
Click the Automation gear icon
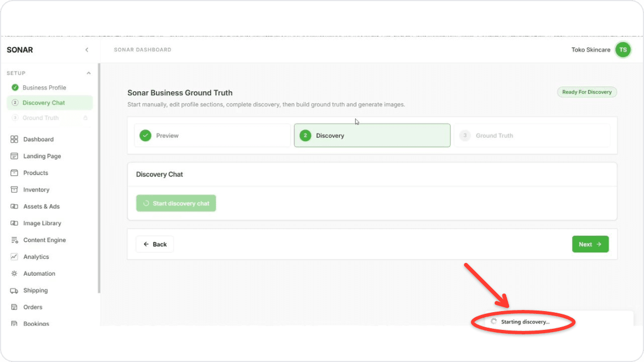(14, 273)
